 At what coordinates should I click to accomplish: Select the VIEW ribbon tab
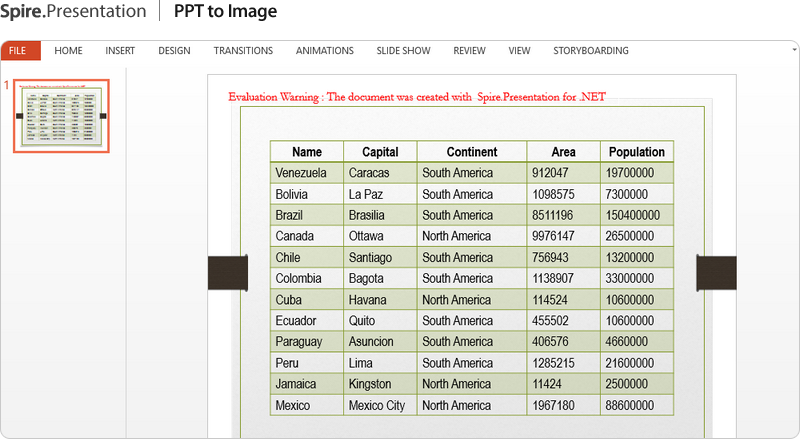pos(519,51)
